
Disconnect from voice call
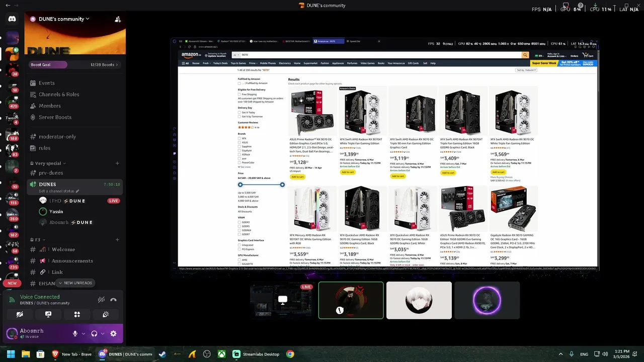[114, 300]
